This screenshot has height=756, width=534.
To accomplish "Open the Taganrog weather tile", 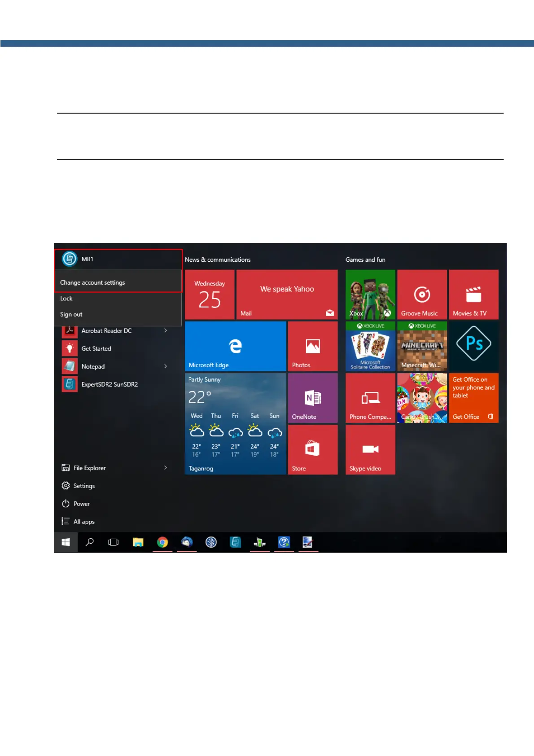I will 235,423.
